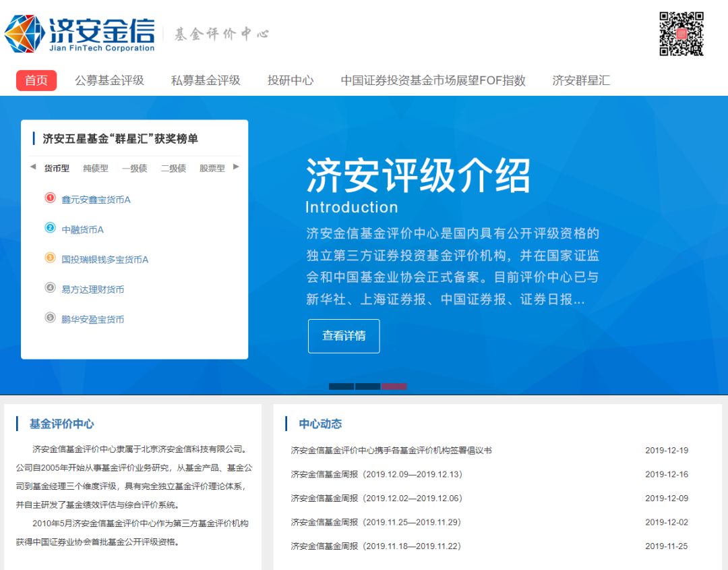Click the date 2019-11-25

coord(667,546)
